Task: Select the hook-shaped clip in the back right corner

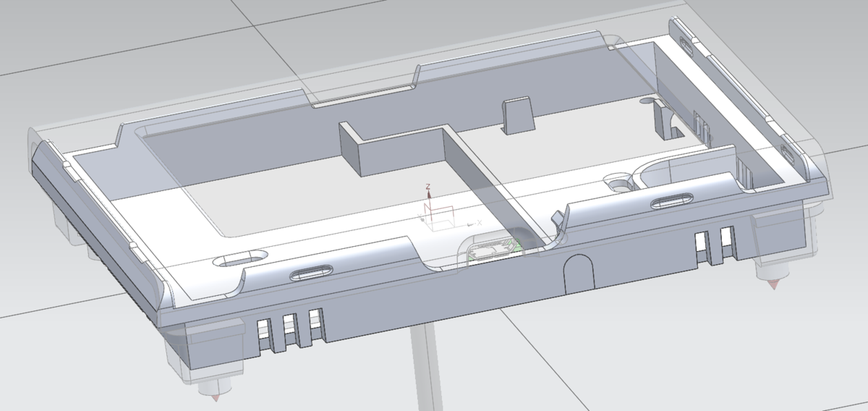Action: [x=664, y=119]
